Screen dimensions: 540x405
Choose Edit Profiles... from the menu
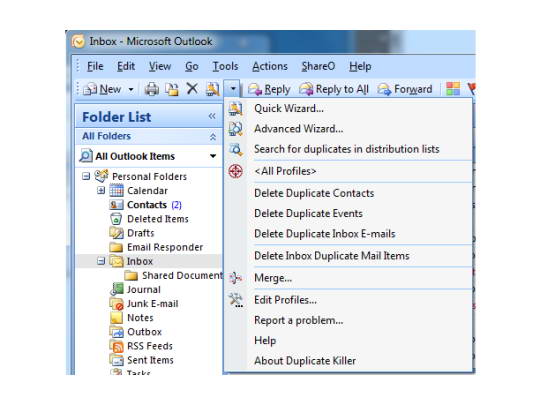coord(348,300)
